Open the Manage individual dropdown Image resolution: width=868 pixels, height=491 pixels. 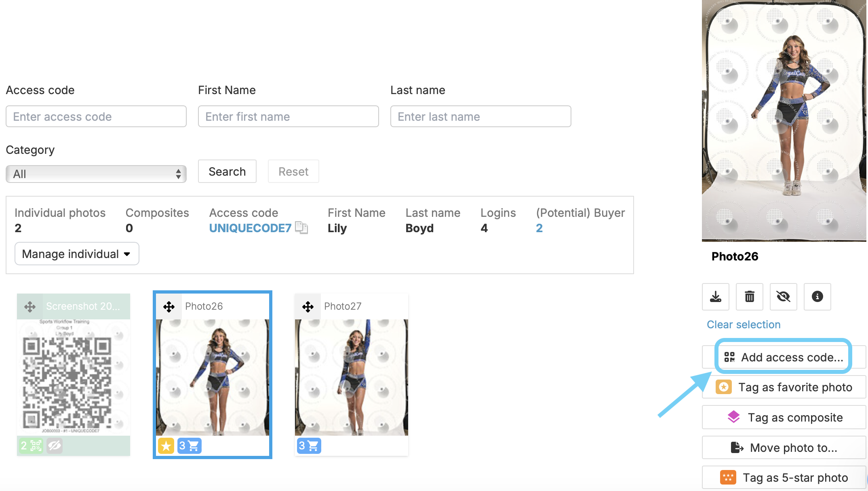click(x=77, y=254)
